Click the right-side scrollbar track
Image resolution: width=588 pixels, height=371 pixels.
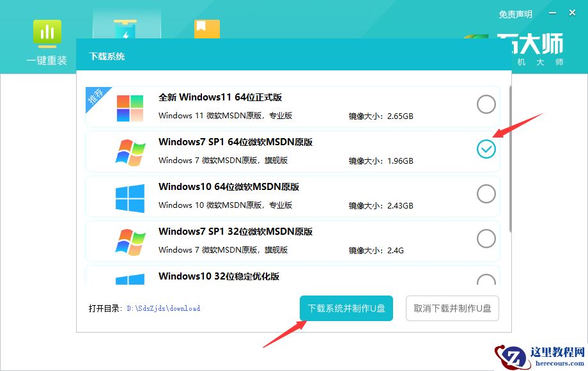(508, 192)
